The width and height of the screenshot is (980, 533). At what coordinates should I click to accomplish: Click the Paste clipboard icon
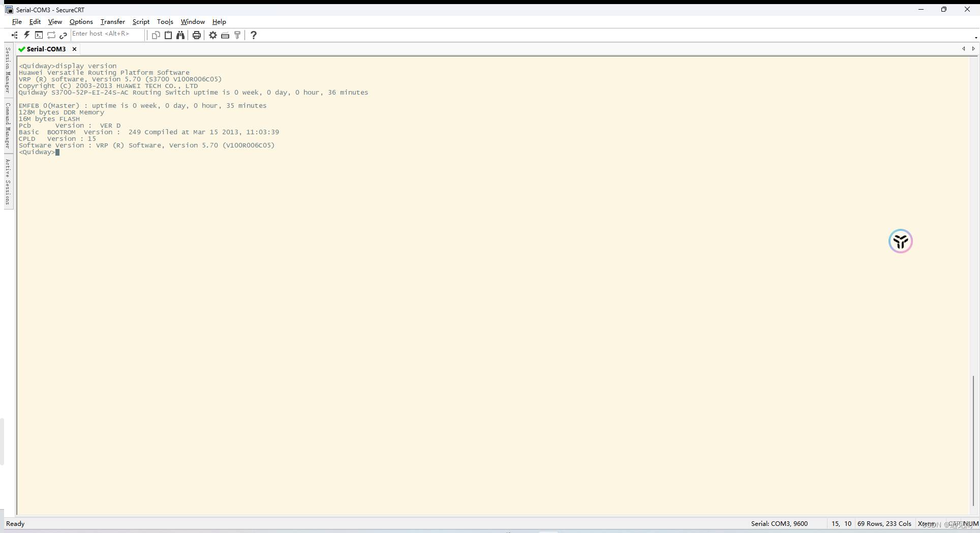pyautogui.click(x=168, y=35)
